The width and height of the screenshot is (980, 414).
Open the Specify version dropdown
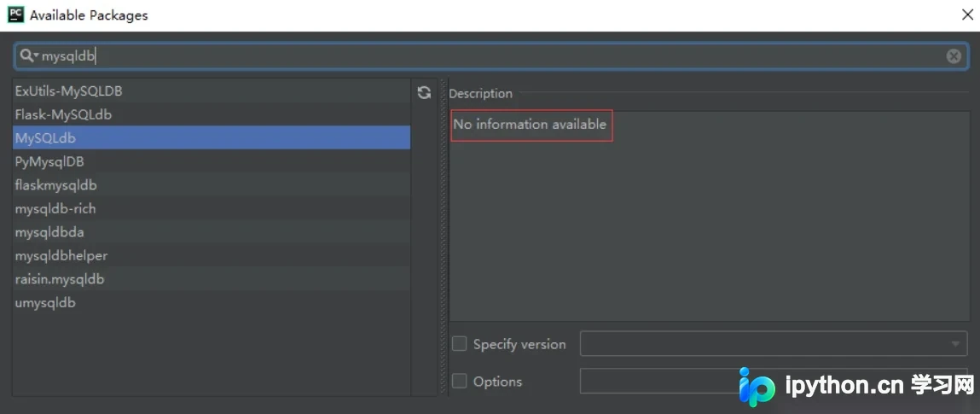point(774,343)
